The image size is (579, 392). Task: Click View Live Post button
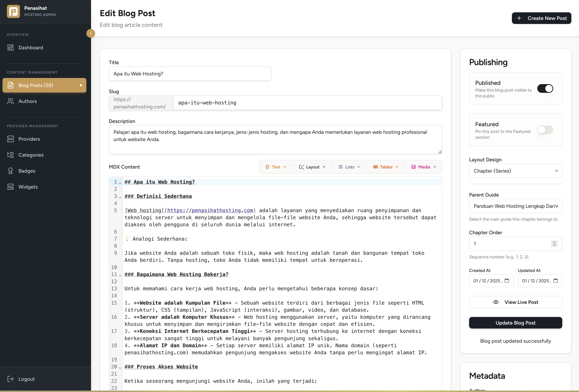click(x=516, y=302)
